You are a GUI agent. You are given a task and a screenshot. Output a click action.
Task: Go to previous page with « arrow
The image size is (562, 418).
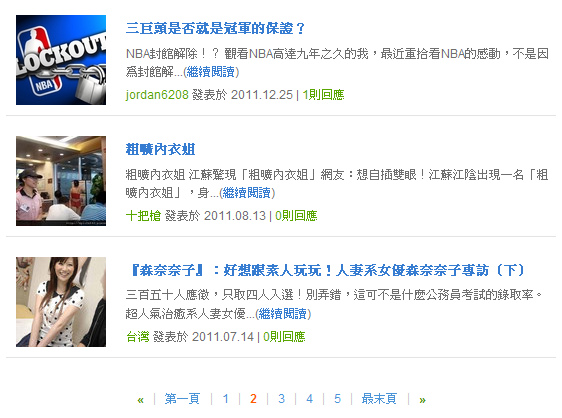point(140,399)
